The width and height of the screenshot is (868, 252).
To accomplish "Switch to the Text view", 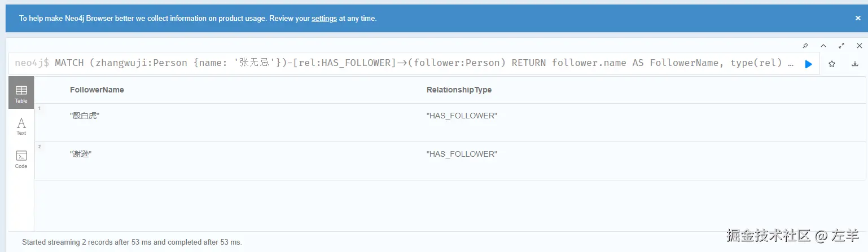I will click(21, 126).
